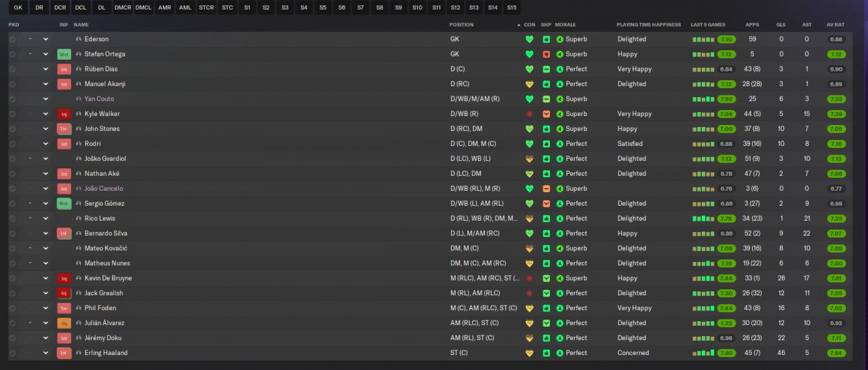The width and height of the screenshot is (868, 370).
Task: Click Phil Foden's Trv status icon
Action: pos(64,308)
